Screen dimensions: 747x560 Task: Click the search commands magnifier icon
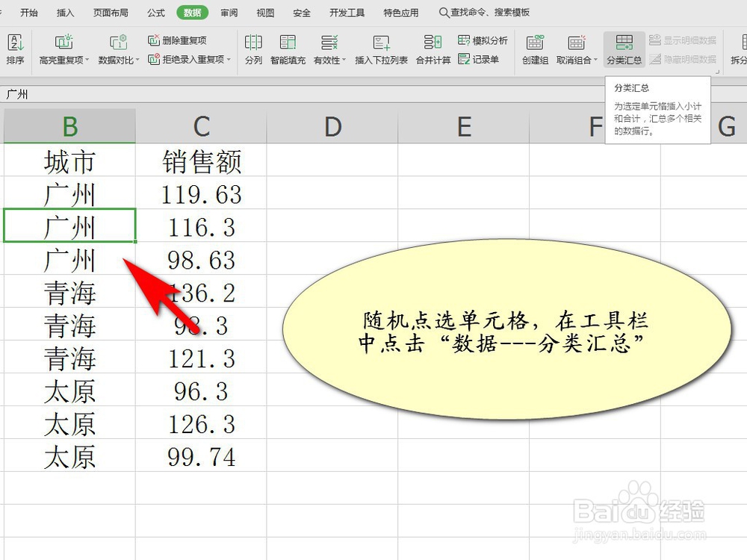444,13
